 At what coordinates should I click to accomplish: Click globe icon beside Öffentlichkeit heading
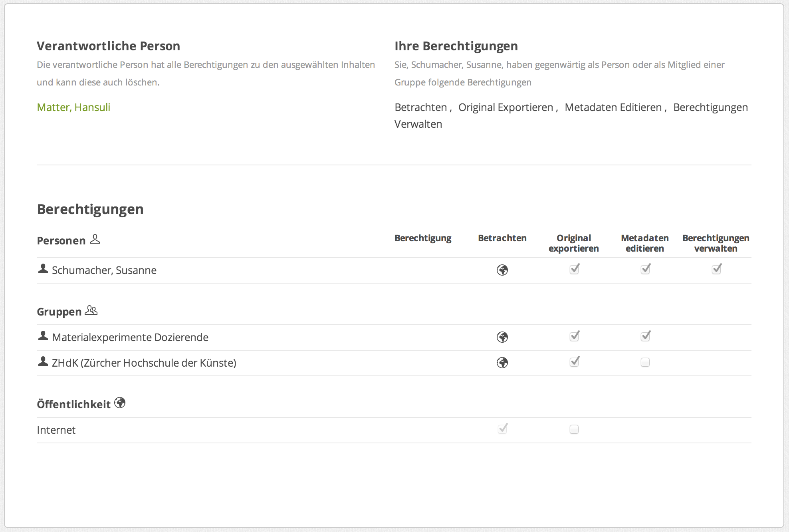pos(120,403)
